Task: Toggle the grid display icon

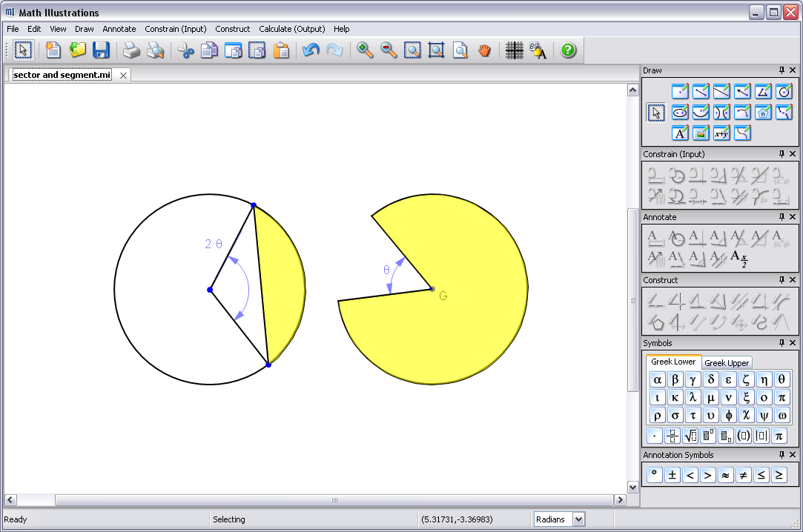Action: click(514, 50)
